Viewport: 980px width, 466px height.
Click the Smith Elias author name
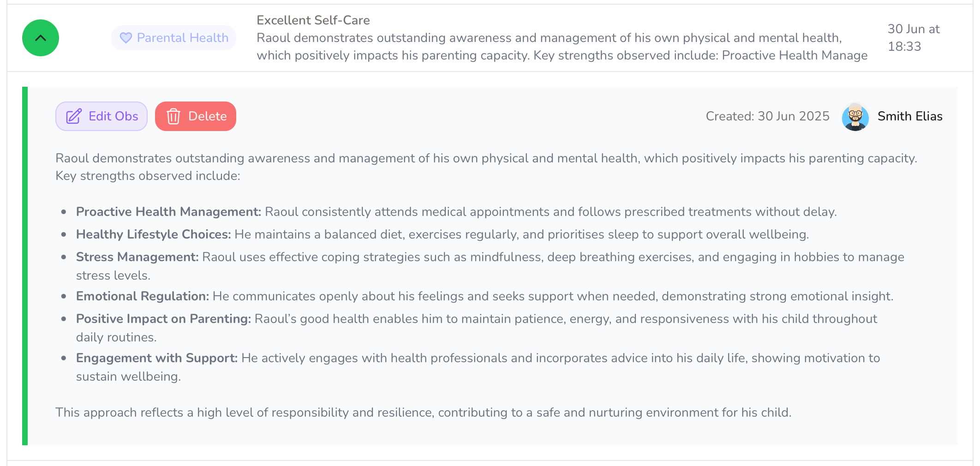click(910, 116)
